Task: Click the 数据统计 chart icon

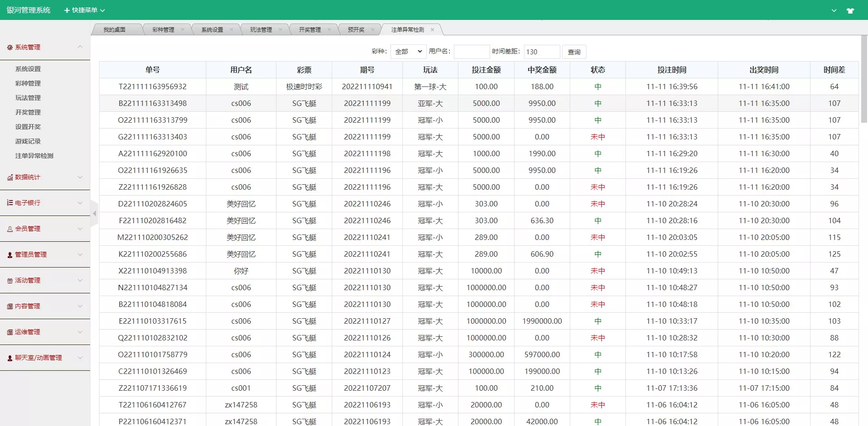Action: (x=9, y=177)
